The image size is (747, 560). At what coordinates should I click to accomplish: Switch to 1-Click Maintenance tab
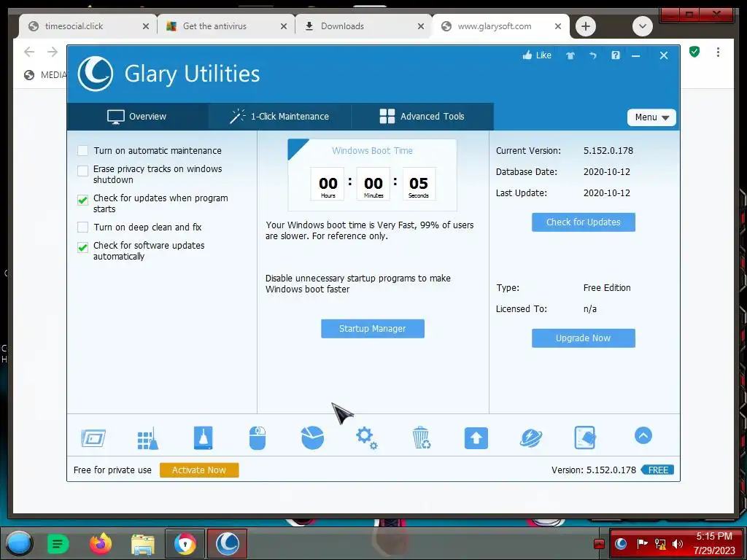click(x=279, y=116)
